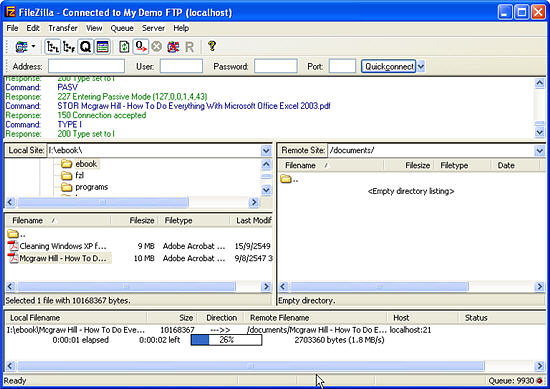Sort remote files by Filesize column
The height and width of the screenshot is (389, 550).
point(409,165)
